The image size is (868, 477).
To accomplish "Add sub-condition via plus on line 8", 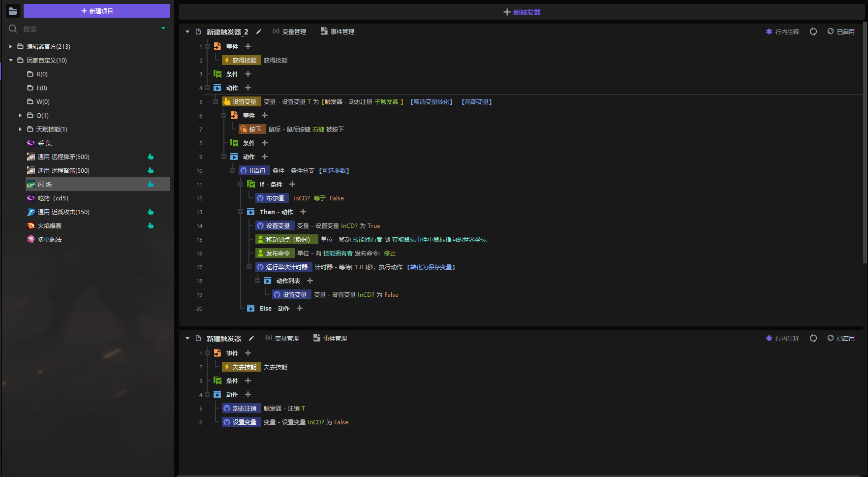I will tap(265, 143).
